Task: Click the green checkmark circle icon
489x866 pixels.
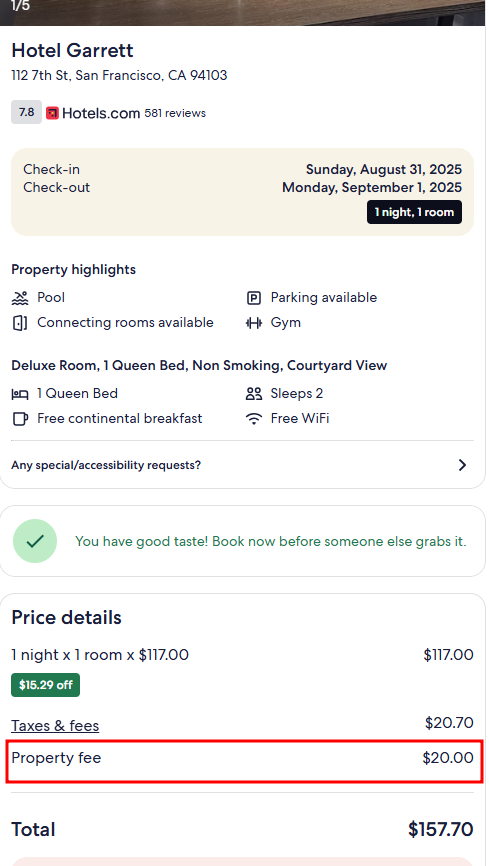Action: 35,541
